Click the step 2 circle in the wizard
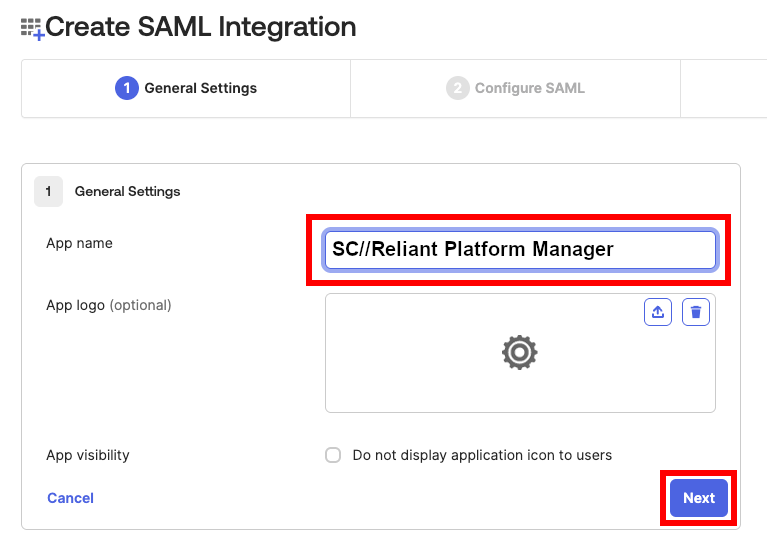Viewport: 767px width, 554px height. [457, 88]
